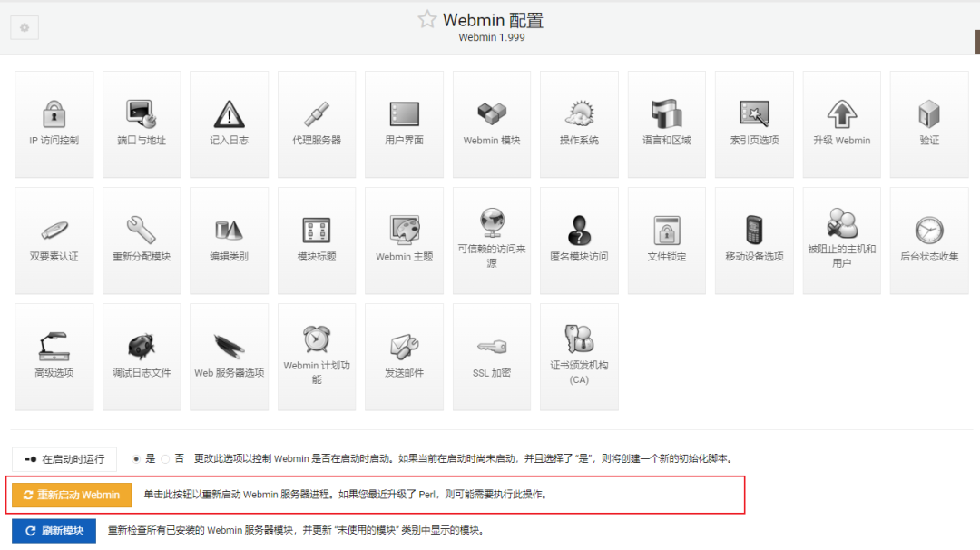This screenshot has height=550, width=980.
Task: Open 重新分配模块 page
Action: (142, 241)
